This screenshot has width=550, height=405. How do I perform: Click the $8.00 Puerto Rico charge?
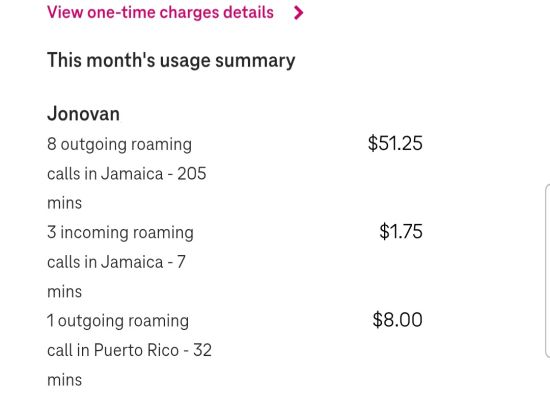coord(397,320)
